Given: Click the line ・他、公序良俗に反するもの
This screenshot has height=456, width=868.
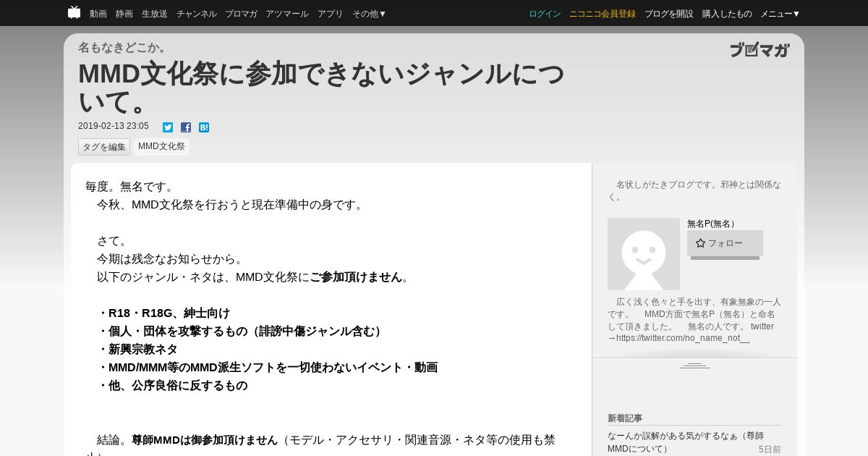Looking at the screenshot, I should pos(172,386).
